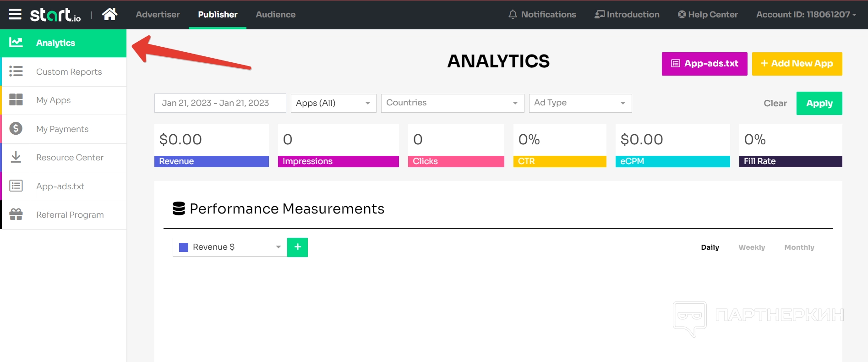Open the Countries dropdown
868x362 pixels.
tap(452, 103)
